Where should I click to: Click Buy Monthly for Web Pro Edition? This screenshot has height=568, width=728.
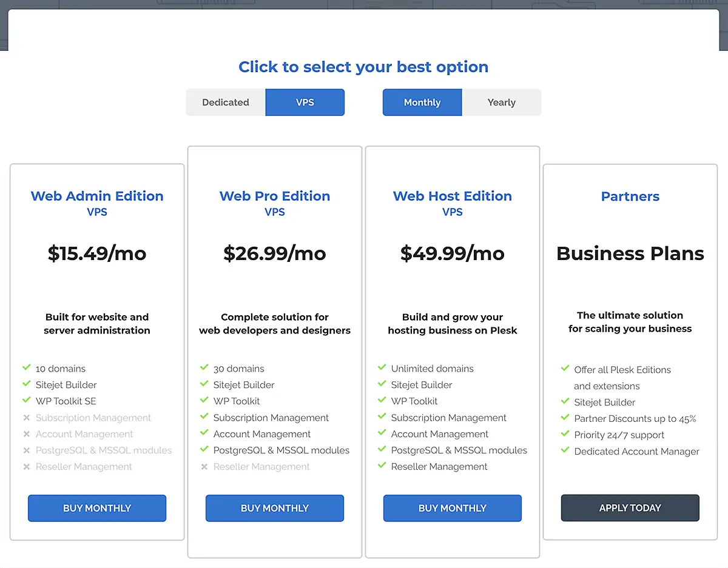(275, 508)
